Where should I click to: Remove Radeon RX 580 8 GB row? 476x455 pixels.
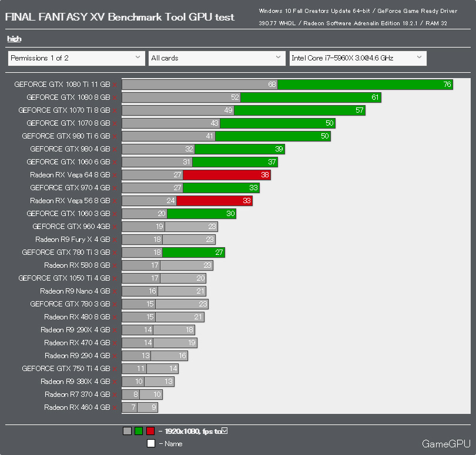point(115,266)
